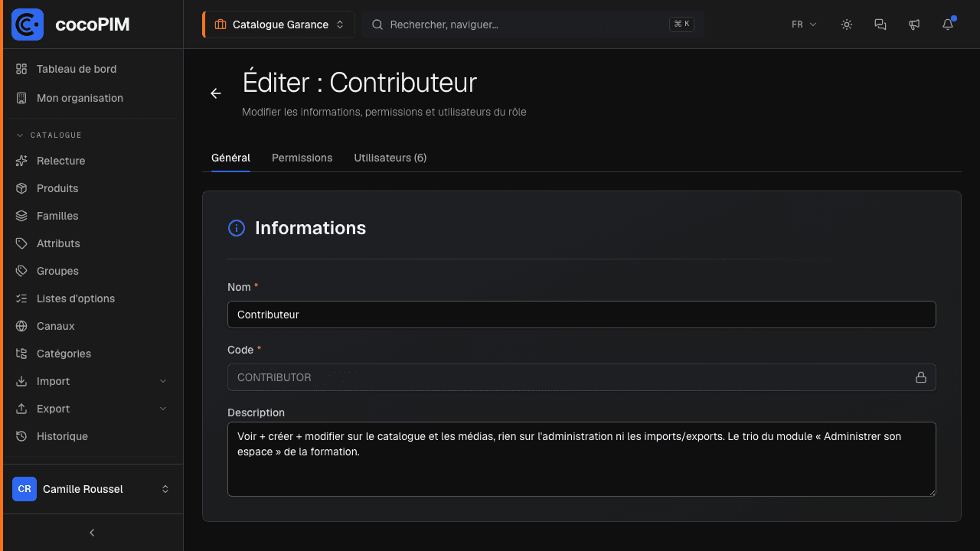Click into the Description textarea
The height and width of the screenshot is (551, 980).
click(582, 459)
